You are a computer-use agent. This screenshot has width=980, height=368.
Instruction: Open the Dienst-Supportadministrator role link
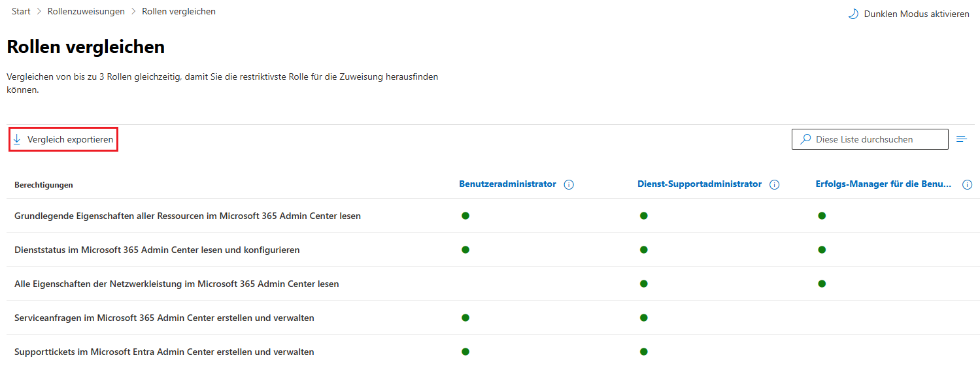coord(700,184)
